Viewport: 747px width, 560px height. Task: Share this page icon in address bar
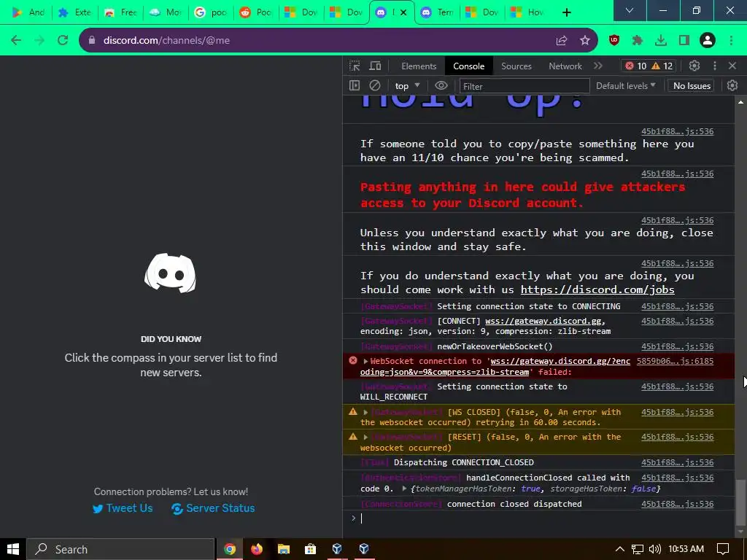tap(562, 41)
